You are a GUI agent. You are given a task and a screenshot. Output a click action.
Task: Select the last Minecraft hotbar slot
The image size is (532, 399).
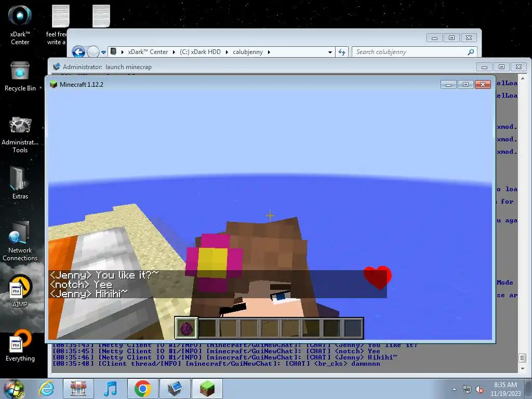point(353,328)
